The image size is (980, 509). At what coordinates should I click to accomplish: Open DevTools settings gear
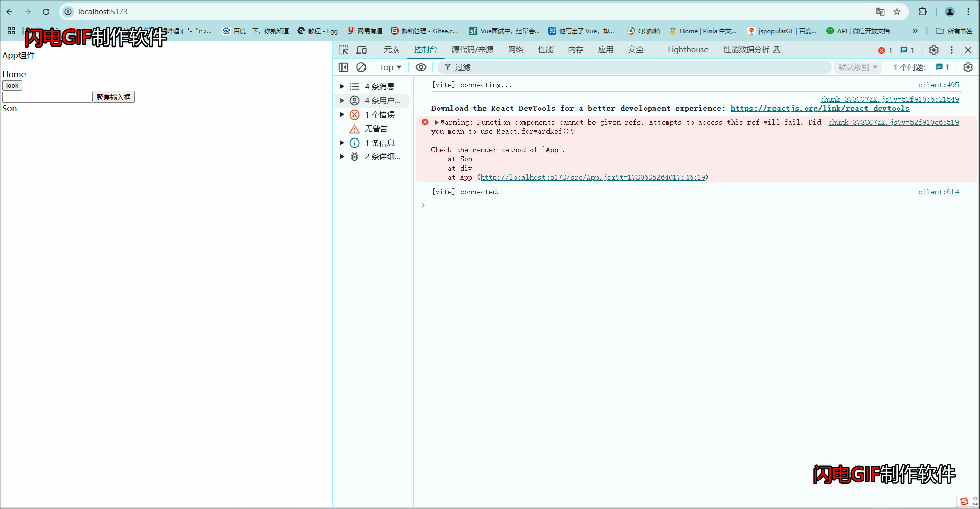coord(934,50)
